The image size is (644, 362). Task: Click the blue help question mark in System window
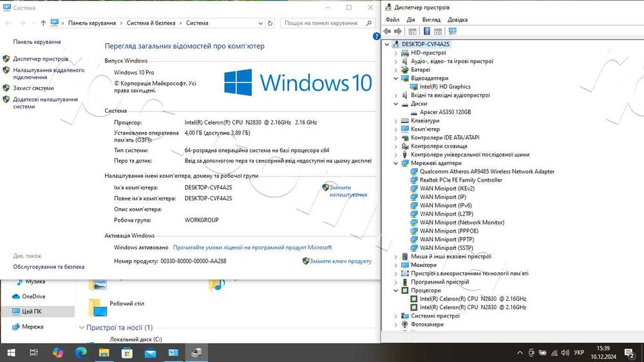click(x=376, y=36)
